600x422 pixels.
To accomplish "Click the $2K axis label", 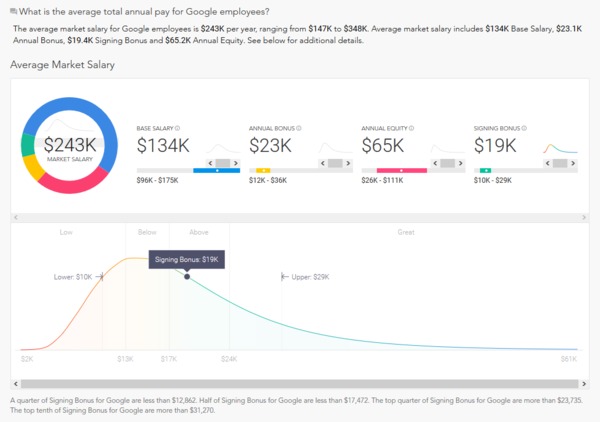I will pyautogui.click(x=27, y=359).
